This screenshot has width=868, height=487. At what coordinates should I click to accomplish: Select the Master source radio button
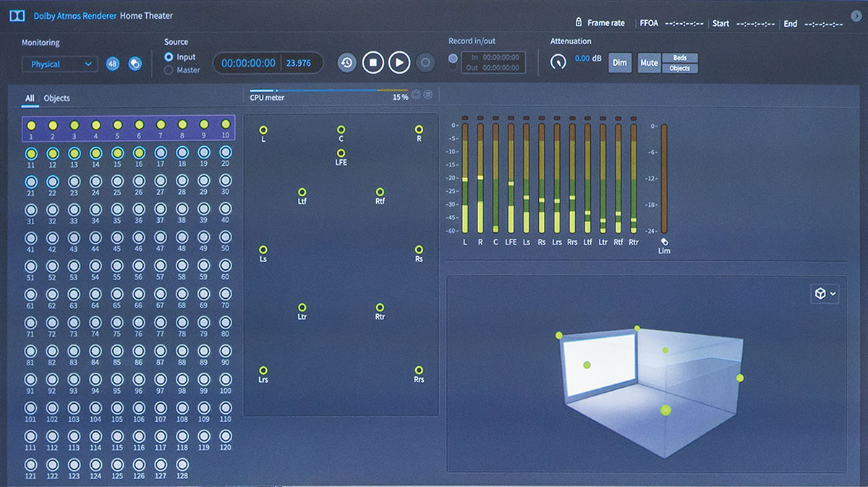point(169,70)
